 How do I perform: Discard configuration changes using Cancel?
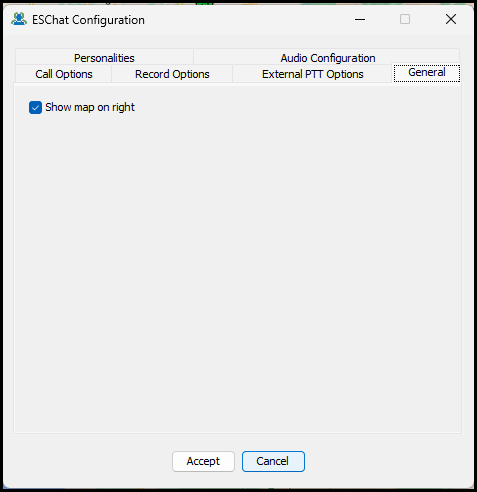click(273, 461)
